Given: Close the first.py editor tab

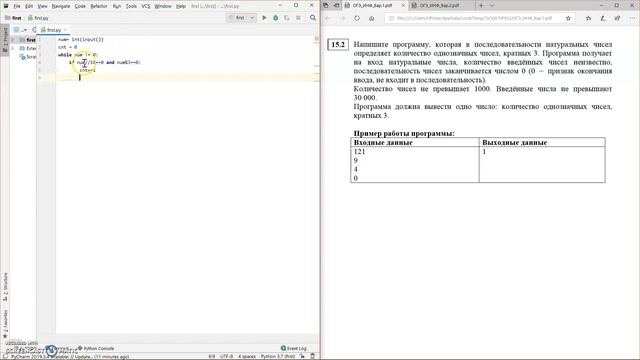Looking at the screenshot, I should tap(65, 30).
